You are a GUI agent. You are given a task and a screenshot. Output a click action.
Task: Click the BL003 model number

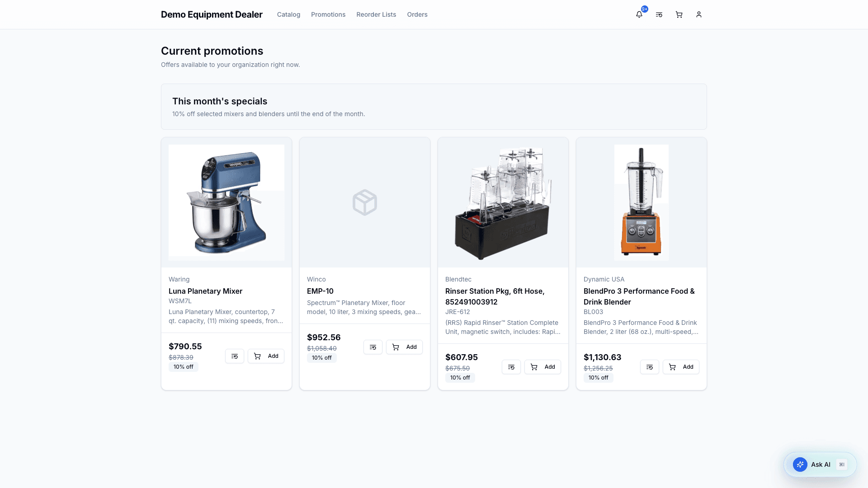click(593, 312)
